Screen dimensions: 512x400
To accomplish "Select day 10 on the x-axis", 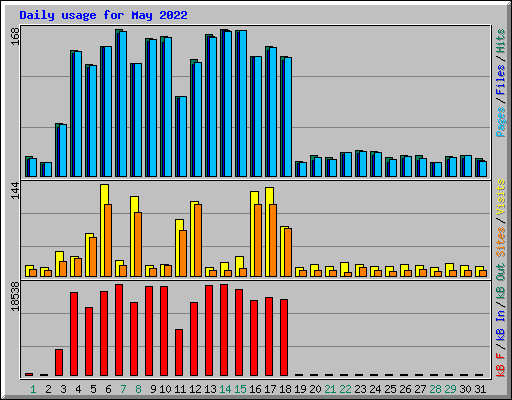I will (x=165, y=389).
